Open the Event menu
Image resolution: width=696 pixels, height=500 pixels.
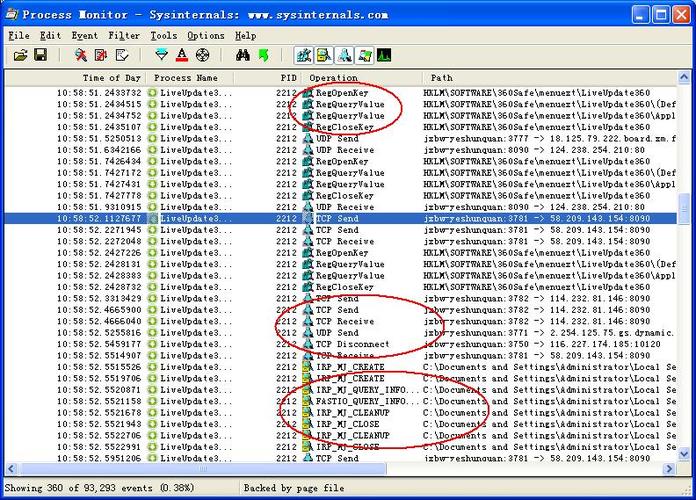[84, 36]
